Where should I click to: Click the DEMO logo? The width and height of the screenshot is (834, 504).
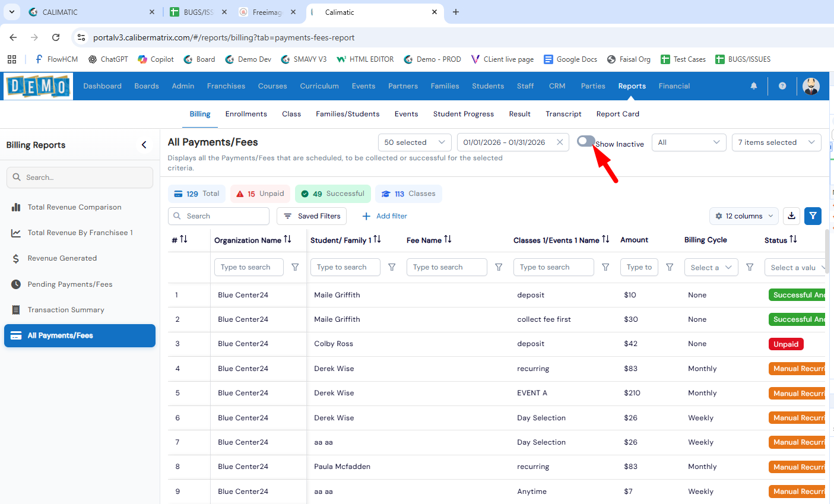click(39, 86)
